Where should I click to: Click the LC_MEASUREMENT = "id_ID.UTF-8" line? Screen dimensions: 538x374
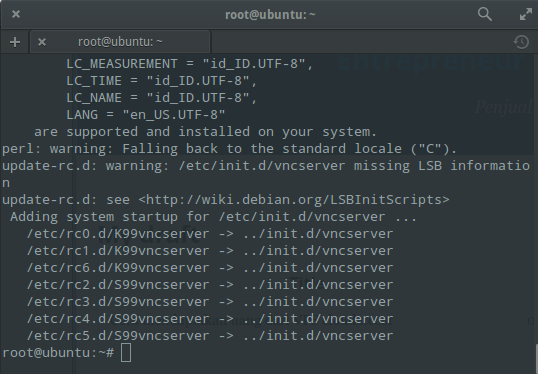click(190, 64)
